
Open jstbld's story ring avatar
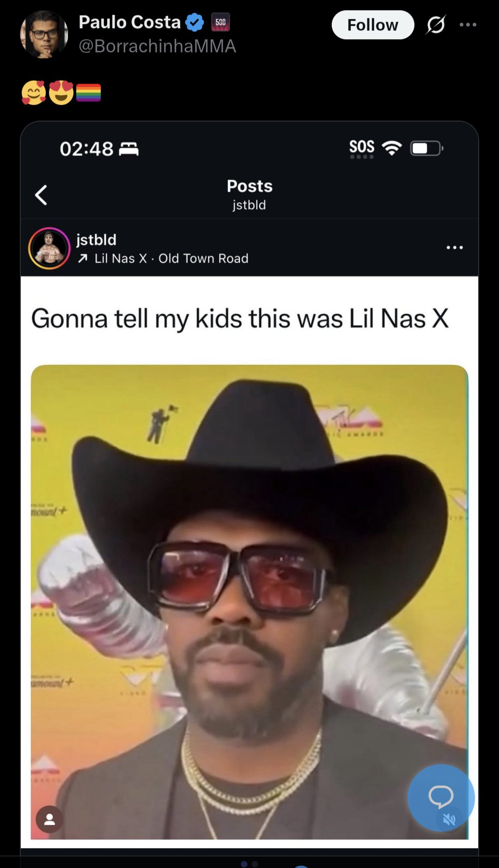click(x=49, y=249)
